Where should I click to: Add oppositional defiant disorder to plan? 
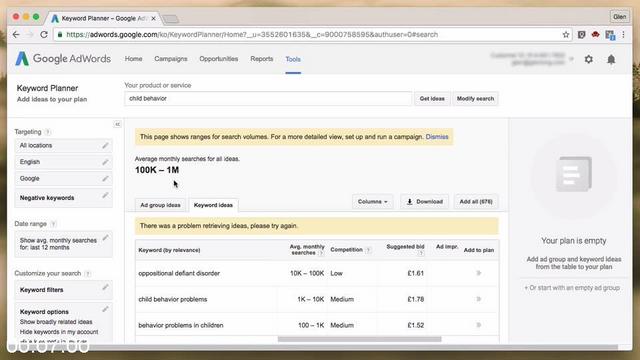pos(479,273)
